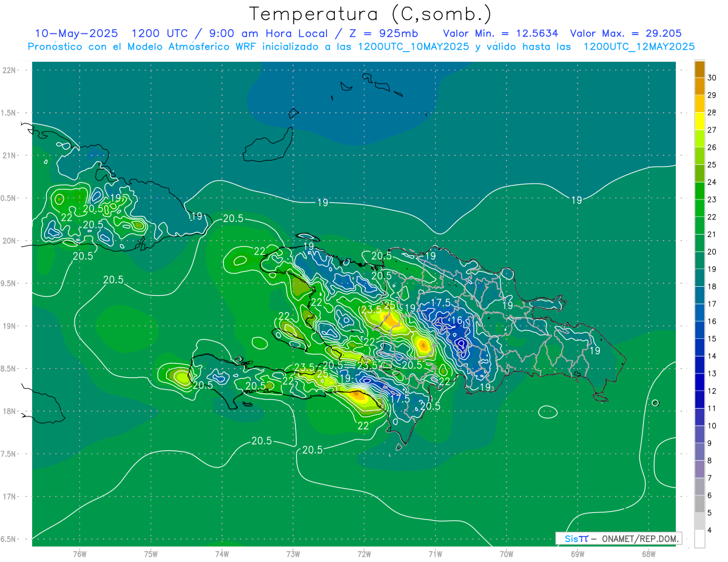Pick the bright yellow swatch between 27 and 28

click(699, 122)
